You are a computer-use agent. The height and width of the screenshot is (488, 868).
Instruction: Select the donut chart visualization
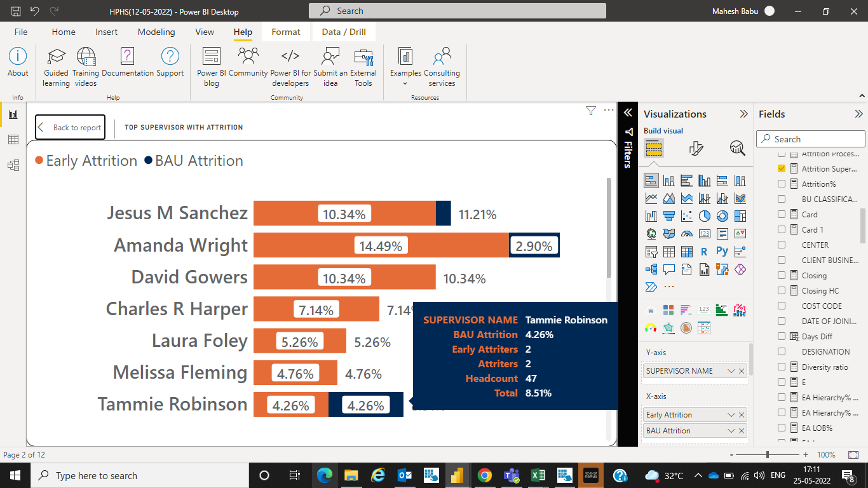tap(722, 216)
